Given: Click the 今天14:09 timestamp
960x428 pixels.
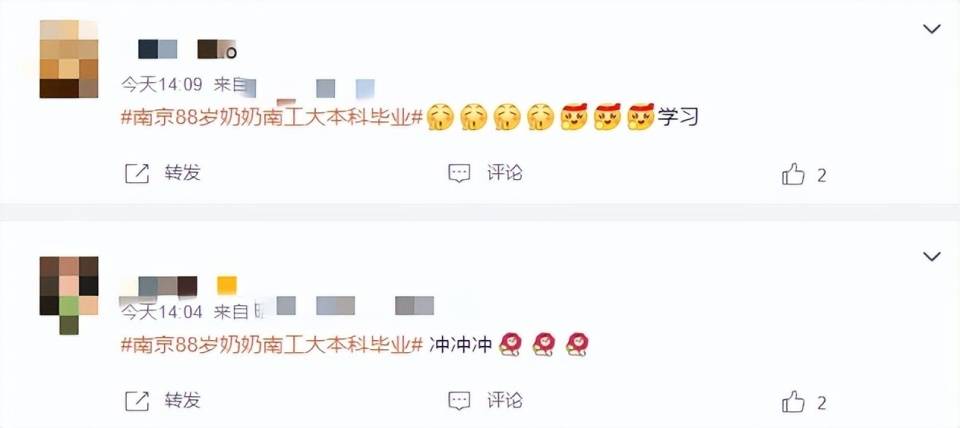Looking at the screenshot, I should [x=162, y=85].
